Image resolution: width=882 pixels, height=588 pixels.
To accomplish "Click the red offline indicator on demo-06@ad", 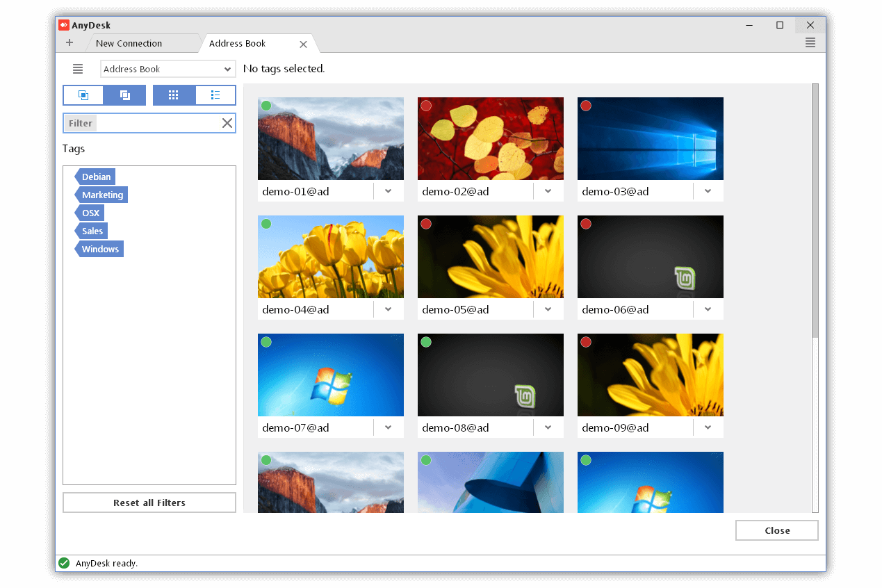I will coord(586,224).
